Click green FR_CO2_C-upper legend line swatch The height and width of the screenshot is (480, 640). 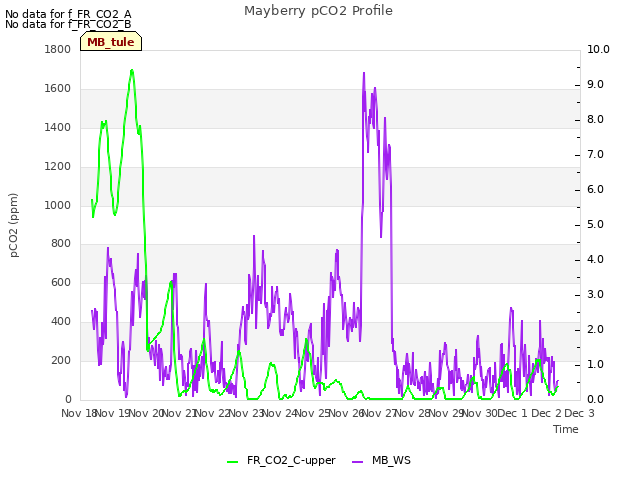pyautogui.click(x=233, y=462)
